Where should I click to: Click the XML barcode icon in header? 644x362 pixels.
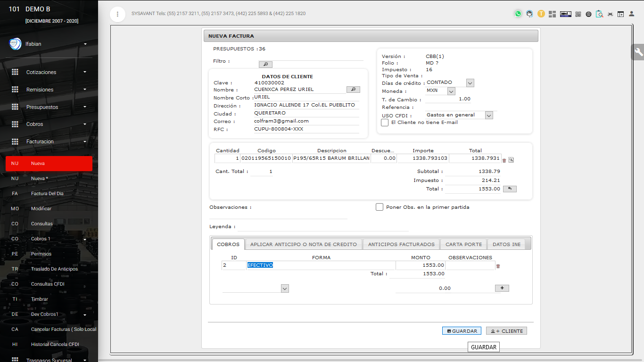point(566,14)
